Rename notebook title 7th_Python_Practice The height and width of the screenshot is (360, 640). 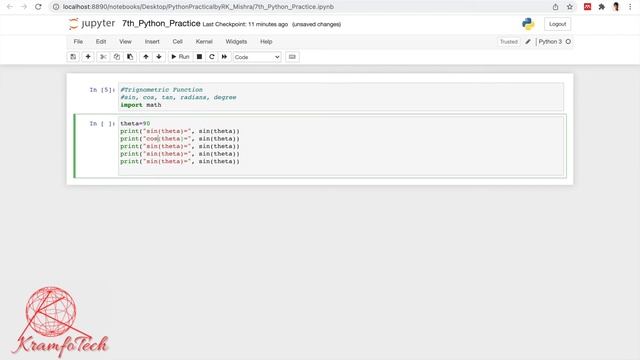click(161, 24)
